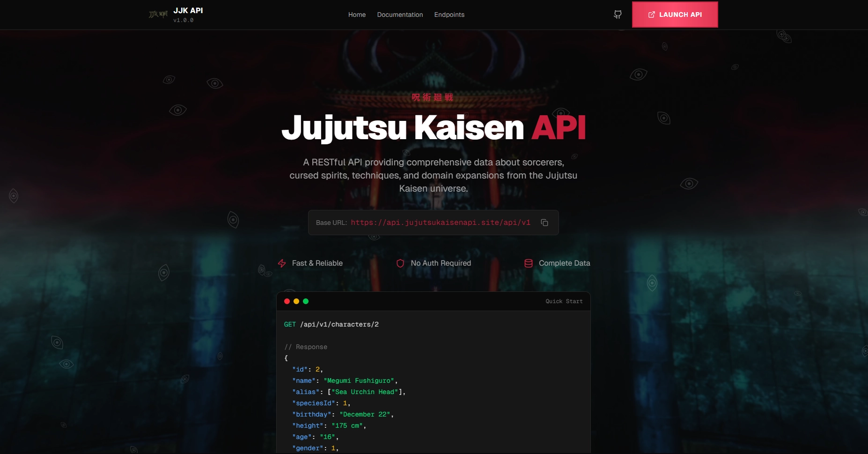Click the shield No Auth Required icon
868x454 pixels.
(x=400, y=263)
